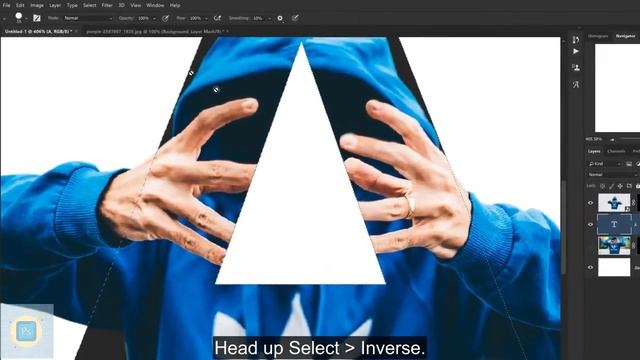640x360 pixels.
Task: Open the File menu
Action: (x=6, y=5)
